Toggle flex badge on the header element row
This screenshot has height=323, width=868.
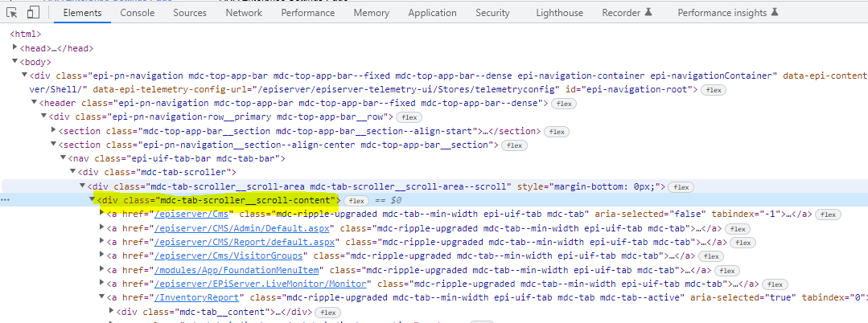[563, 104]
